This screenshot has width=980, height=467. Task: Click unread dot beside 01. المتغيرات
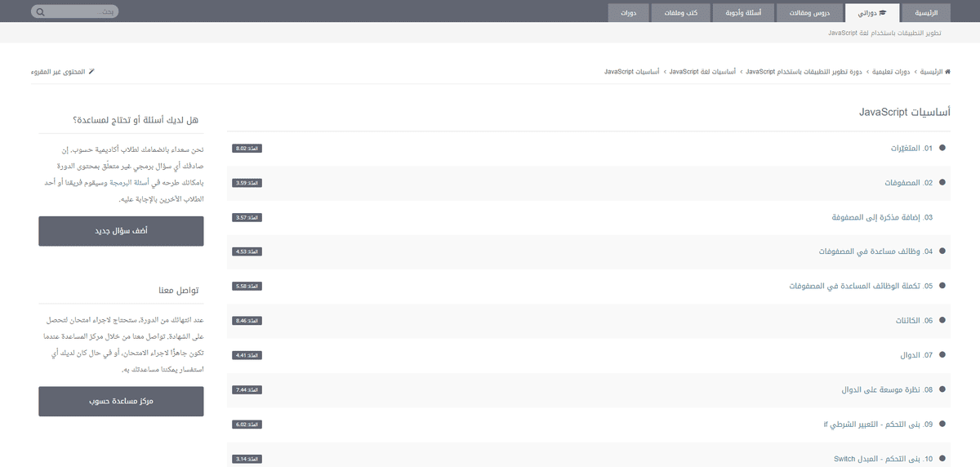942,149
